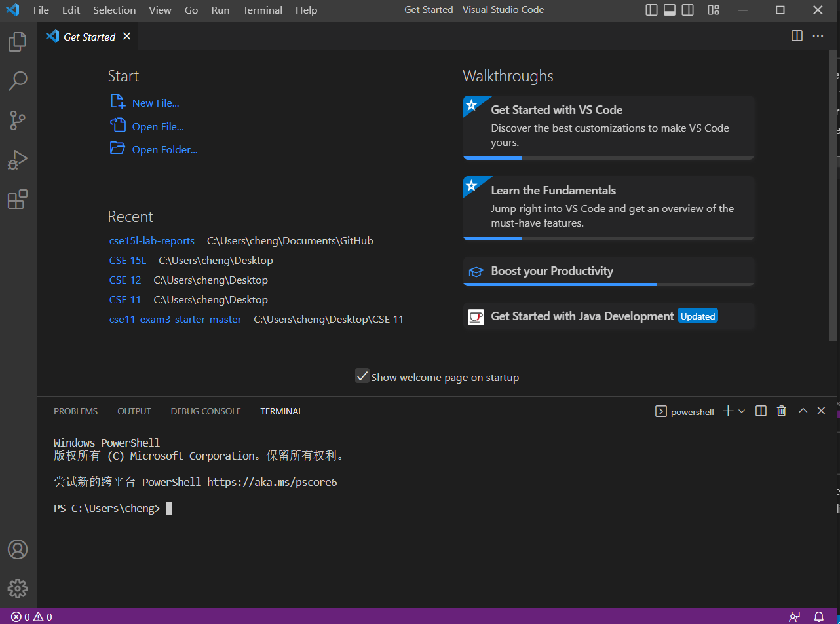The image size is (840, 624).
Task: Click the Learn the Fundamentals progress bar
Action: pyautogui.click(x=609, y=238)
